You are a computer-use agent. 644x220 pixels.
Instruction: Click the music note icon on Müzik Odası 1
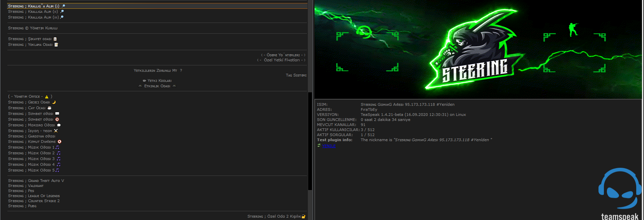[x=57, y=147]
